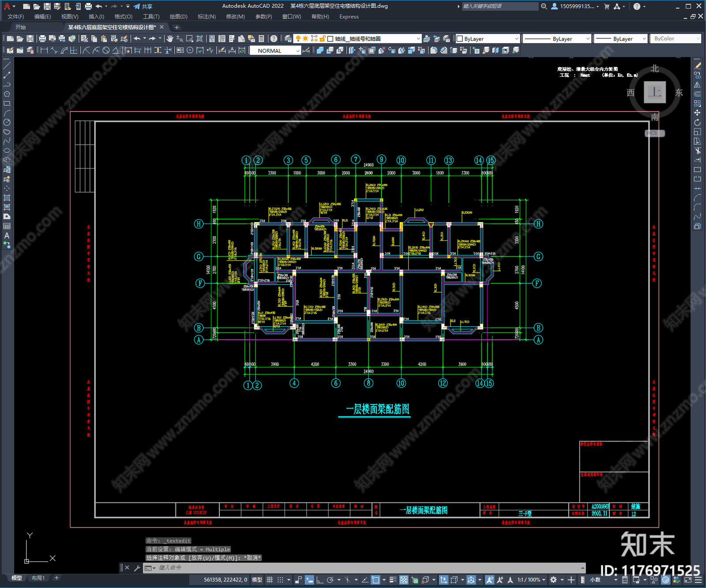Toggle dynamic input in status bar
Screen dimensions: 706x588
(309, 580)
